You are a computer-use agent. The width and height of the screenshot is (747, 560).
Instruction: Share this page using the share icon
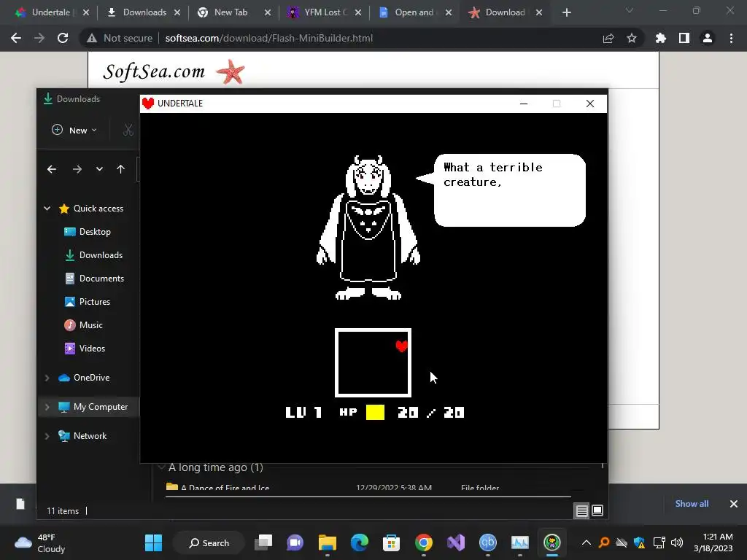(608, 38)
